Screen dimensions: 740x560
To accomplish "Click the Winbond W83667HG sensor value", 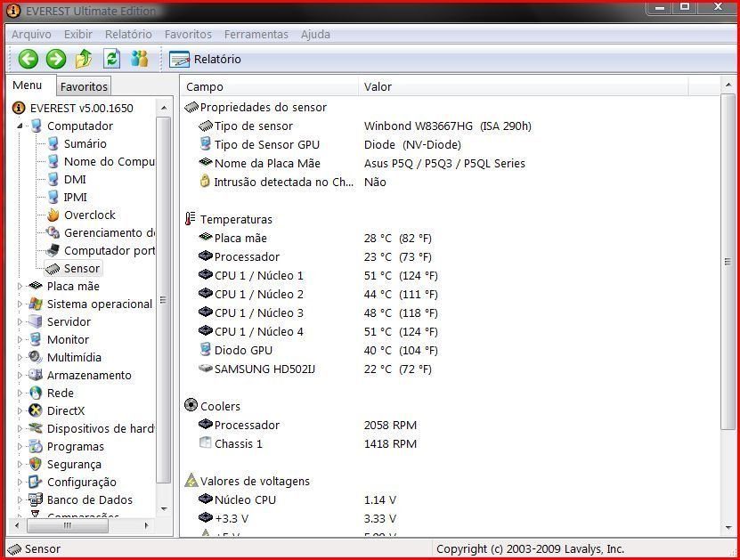I will pyautogui.click(x=447, y=126).
